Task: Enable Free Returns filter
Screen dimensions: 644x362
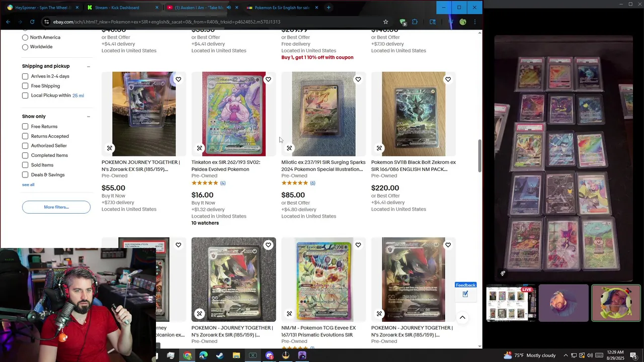Action: pos(25,127)
